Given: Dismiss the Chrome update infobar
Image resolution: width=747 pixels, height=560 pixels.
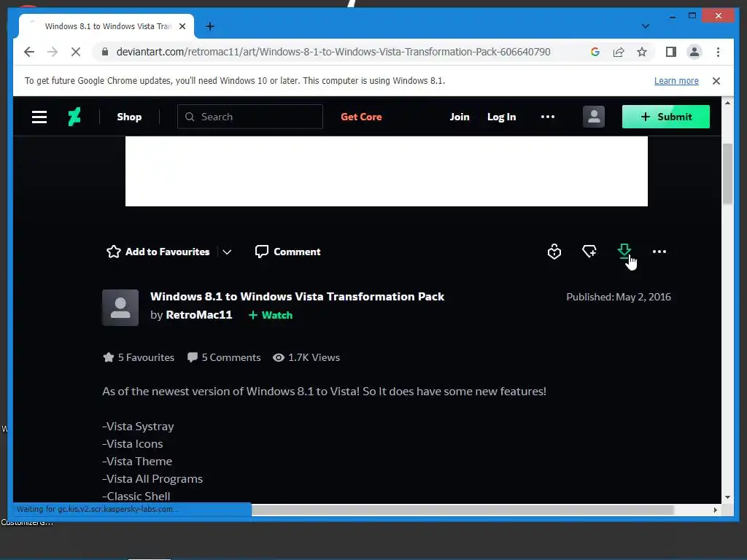Looking at the screenshot, I should click(716, 81).
